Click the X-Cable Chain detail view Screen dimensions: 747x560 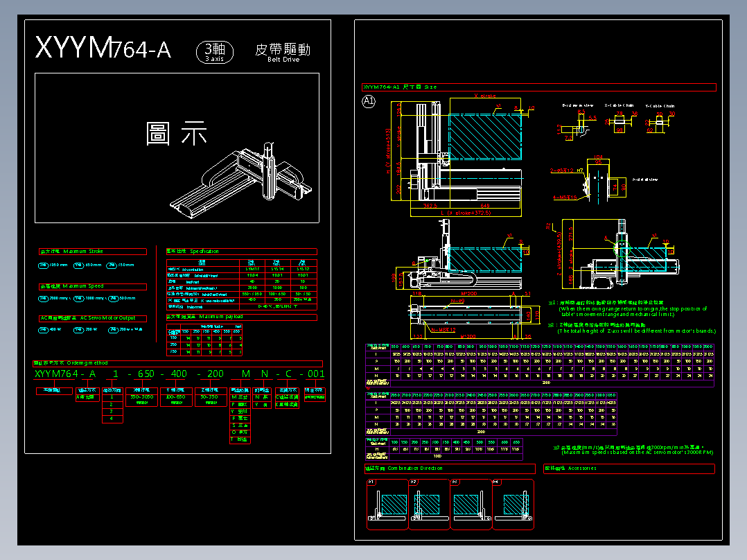pyautogui.click(x=619, y=119)
